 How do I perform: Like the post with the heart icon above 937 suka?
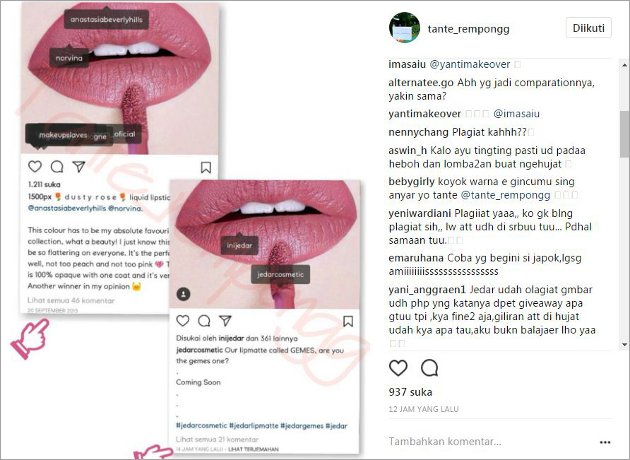398,368
